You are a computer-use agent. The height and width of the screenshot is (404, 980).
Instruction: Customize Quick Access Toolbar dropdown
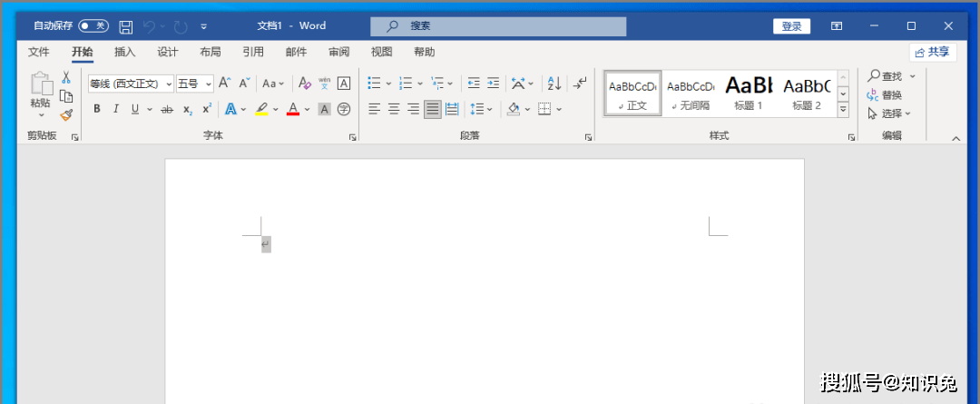click(x=204, y=26)
